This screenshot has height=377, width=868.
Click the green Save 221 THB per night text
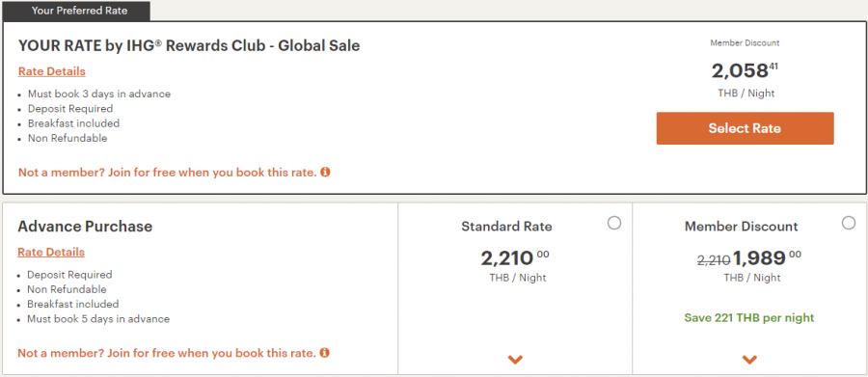(749, 318)
